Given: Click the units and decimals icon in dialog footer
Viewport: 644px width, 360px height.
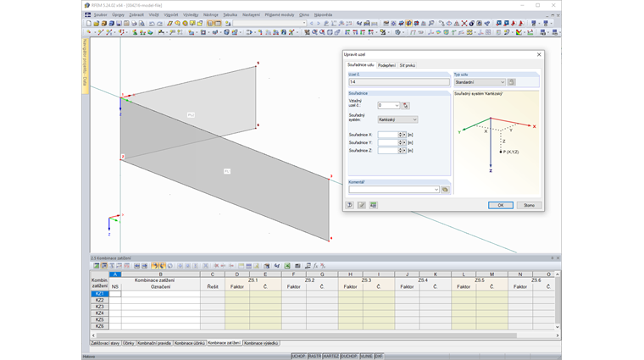Looking at the screenshot, I should [373, 205].
